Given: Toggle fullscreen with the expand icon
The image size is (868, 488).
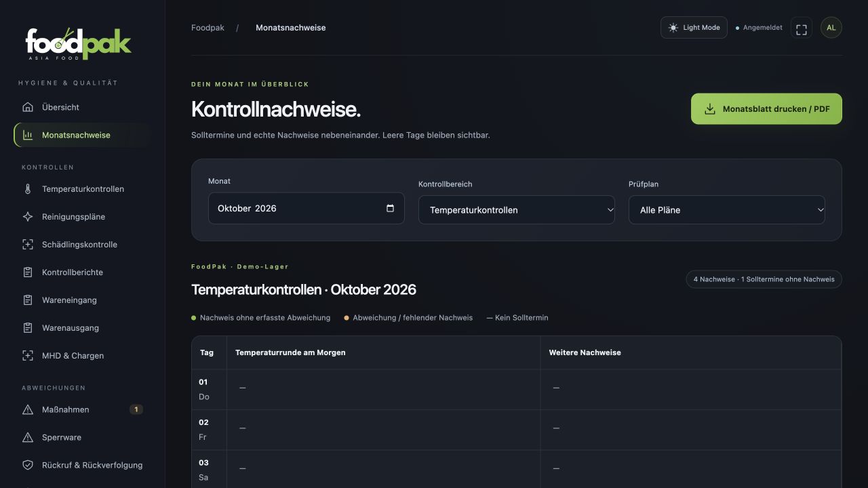Looking at the screenshot, I should coord(802,28).
